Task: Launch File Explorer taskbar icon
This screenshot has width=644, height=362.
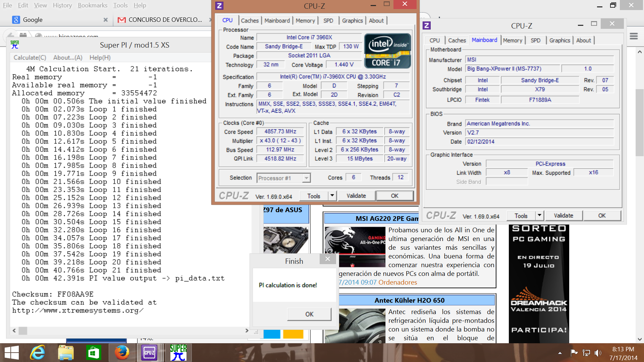Action: point(66,353)
